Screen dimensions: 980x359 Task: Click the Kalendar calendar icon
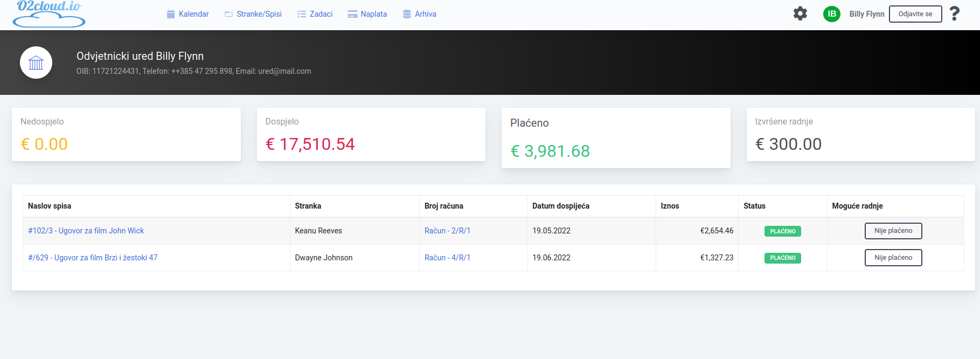[171, 14]
